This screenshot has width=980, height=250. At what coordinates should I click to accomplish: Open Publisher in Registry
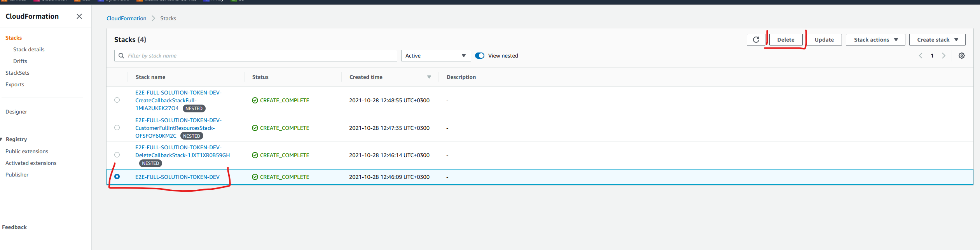click(x=17, y=175)
